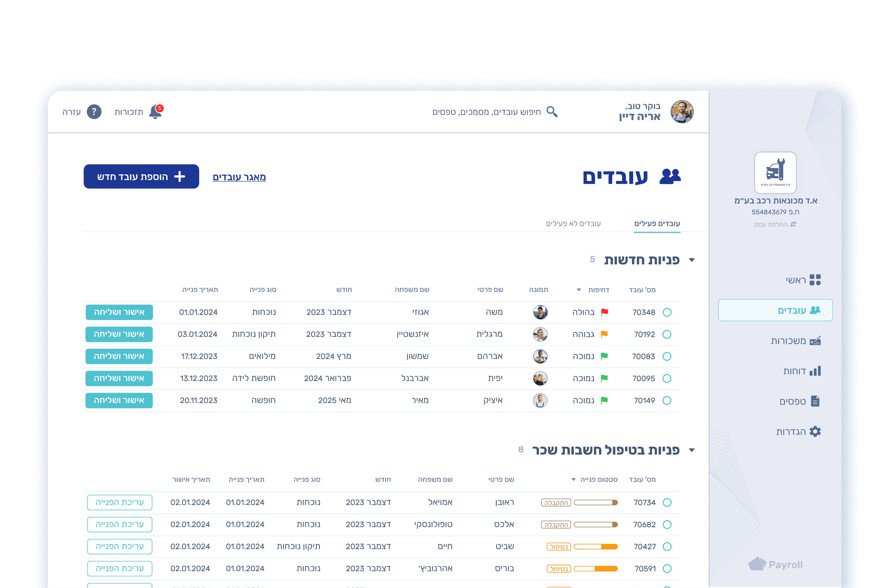The width and height of the screenshot is (890, 588).
Task: Click the משכורות cheque icon
Action: pos(815,341)
